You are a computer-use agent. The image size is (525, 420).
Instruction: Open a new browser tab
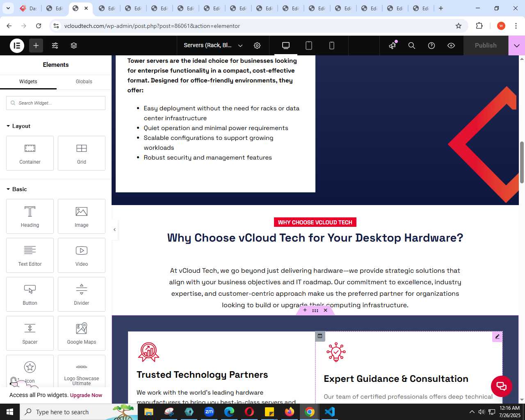441,8
